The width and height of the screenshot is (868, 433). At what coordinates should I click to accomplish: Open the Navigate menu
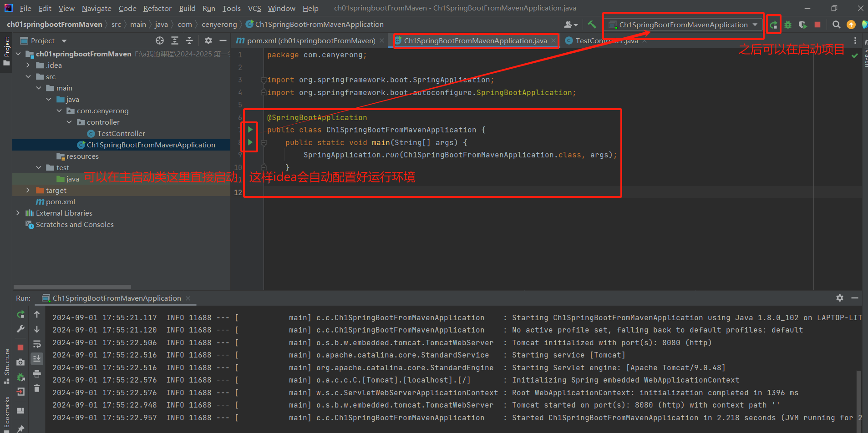96,8
